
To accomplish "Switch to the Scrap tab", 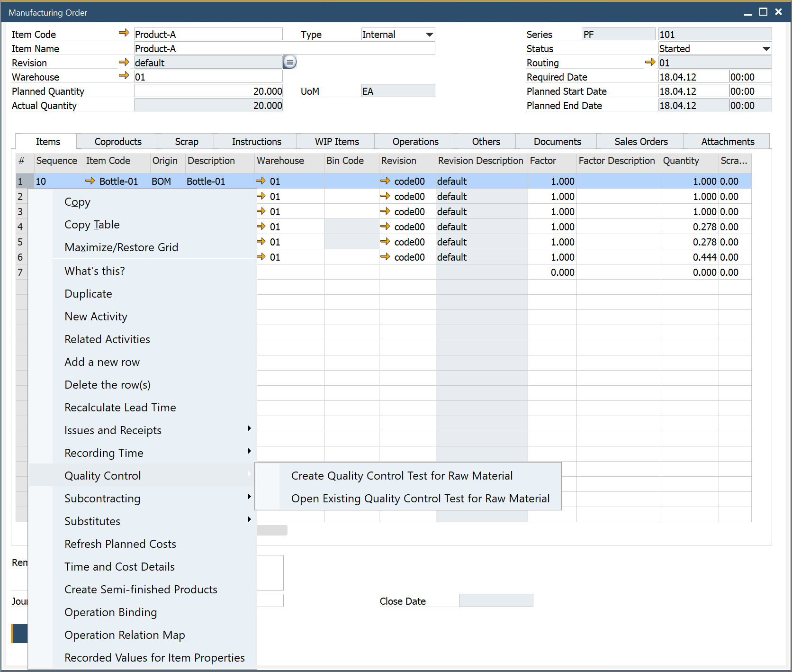I will pos(187,142).
